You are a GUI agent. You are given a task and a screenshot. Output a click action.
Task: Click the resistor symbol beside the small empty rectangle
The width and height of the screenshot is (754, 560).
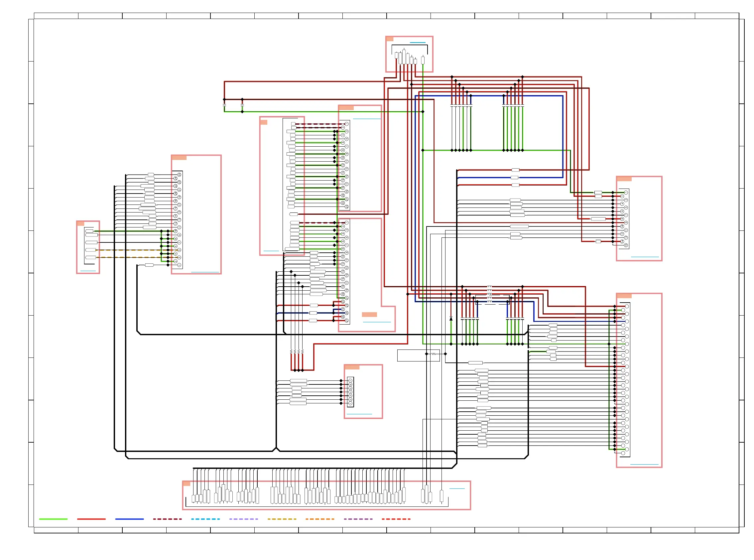click(434, 354)
